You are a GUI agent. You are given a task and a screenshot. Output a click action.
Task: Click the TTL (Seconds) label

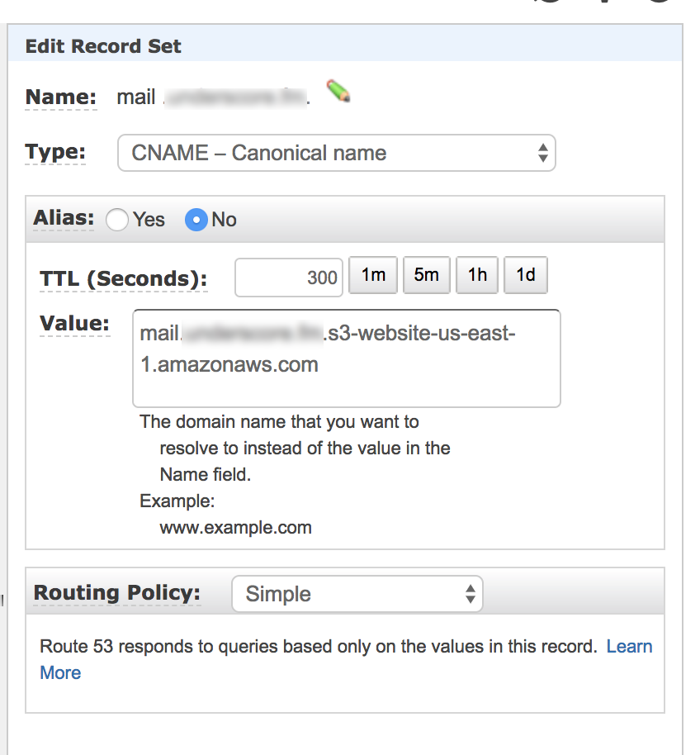pos(124,279)
